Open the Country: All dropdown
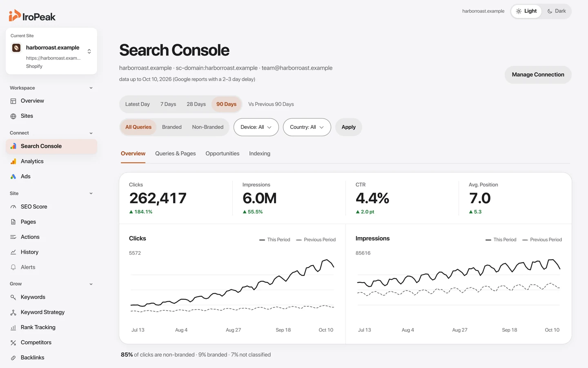588x368 pixels. pos(307,127)
